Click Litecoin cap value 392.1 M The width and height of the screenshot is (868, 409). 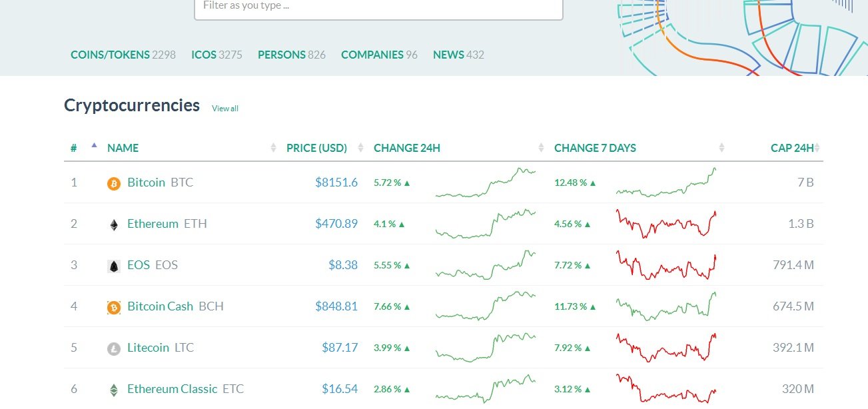(793, 347)
